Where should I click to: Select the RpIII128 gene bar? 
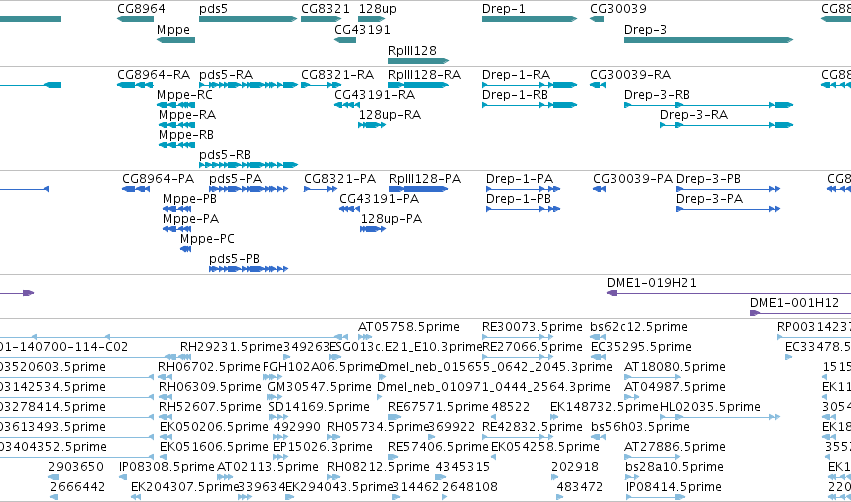[x=418, y=61]
